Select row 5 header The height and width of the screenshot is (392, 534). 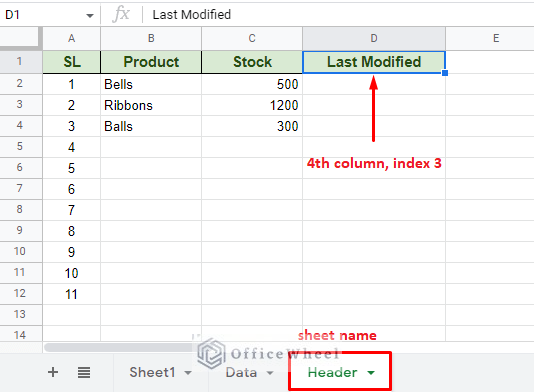[x=21, y=147]
